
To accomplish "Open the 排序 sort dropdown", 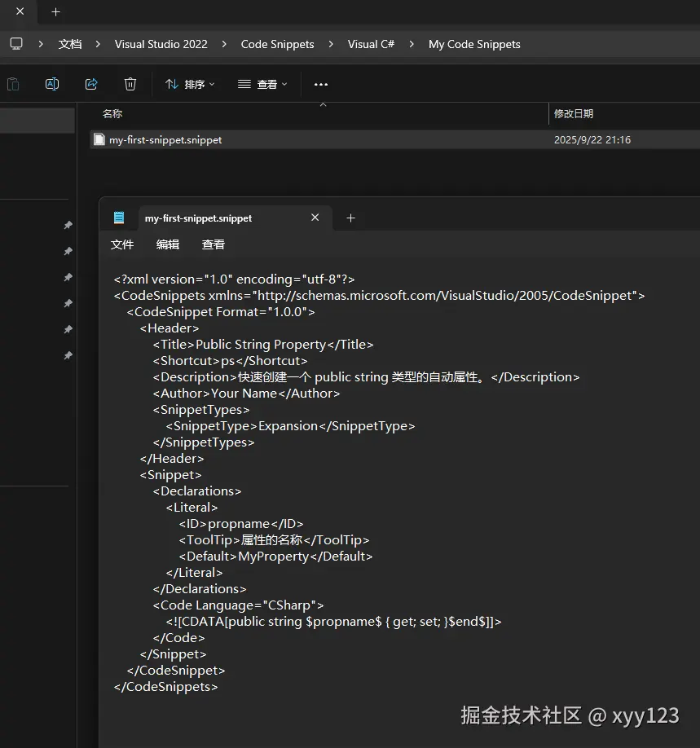I will point(190,85).
